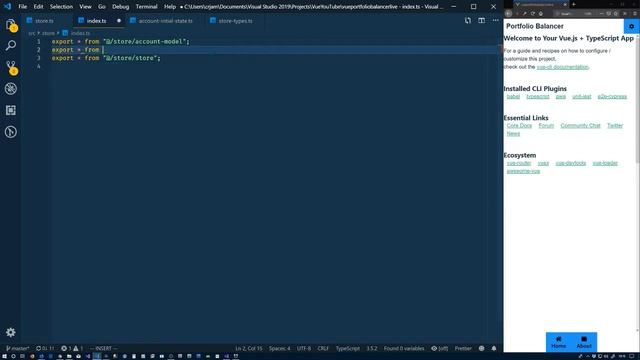Click the INSERT vim mode indicator
640x360 pixels.
(103, 348)
